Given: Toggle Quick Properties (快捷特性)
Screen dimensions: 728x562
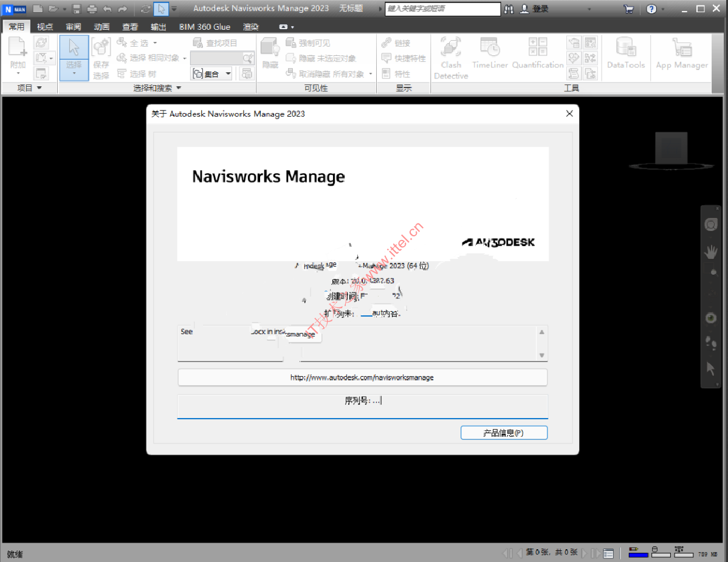Looking at the screenshot, I should pos(403,58).
